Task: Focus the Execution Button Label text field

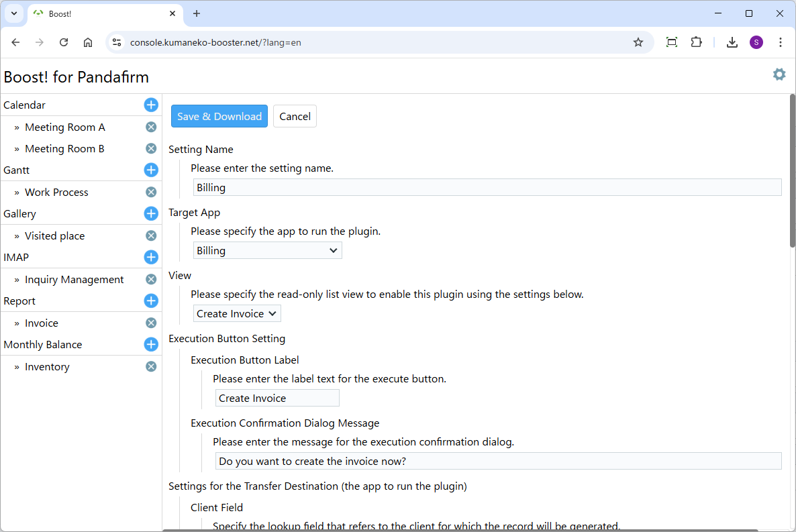Action: (x=277, y=398)
